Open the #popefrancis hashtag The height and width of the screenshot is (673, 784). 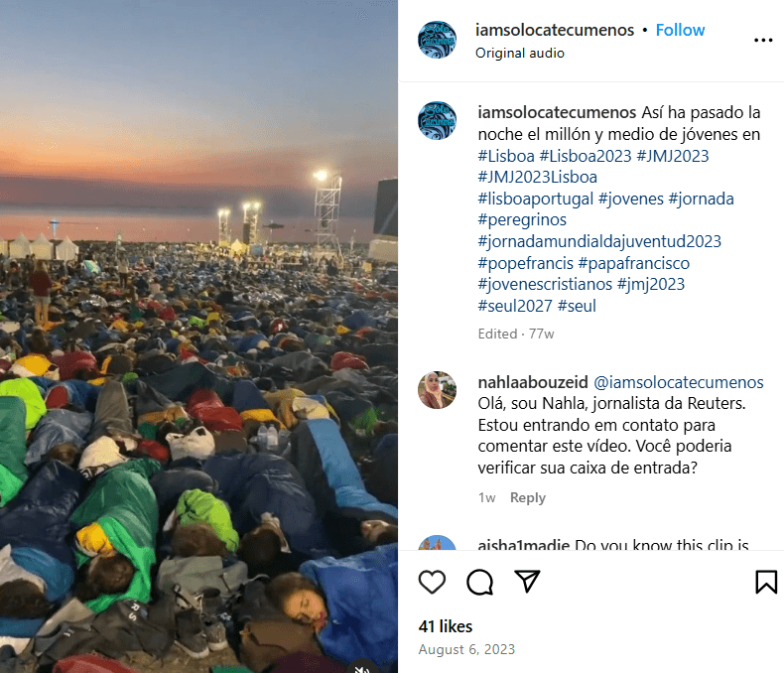526,263
